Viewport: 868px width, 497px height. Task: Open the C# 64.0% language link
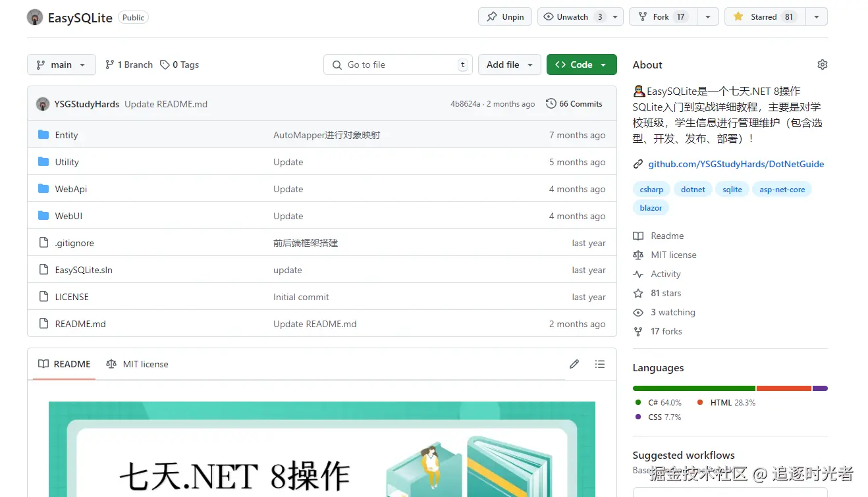click(x=659, y=402)
